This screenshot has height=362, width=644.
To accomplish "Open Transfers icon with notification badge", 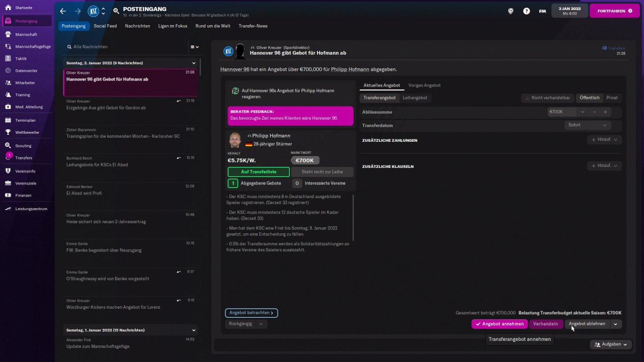I will coord(8,157).
